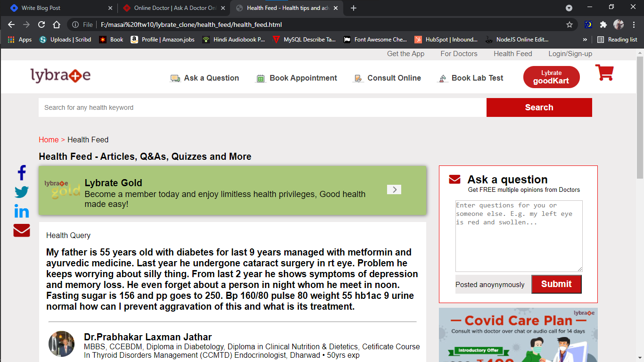
Task: Expand Lybrate Gold with the arrow button
Action: tap(394, 189)
